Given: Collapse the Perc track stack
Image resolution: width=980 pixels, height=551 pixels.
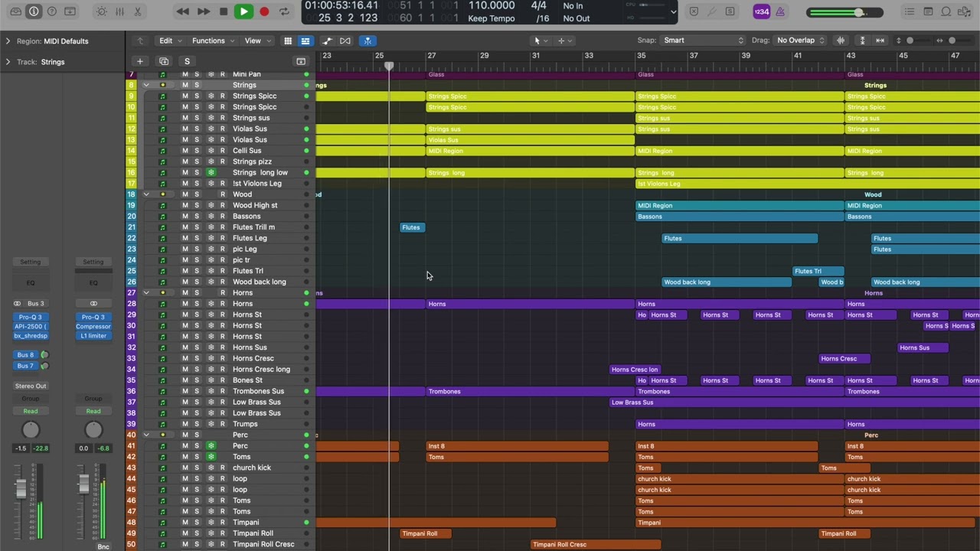Looking at the screenshot, I should coord(145,435).
